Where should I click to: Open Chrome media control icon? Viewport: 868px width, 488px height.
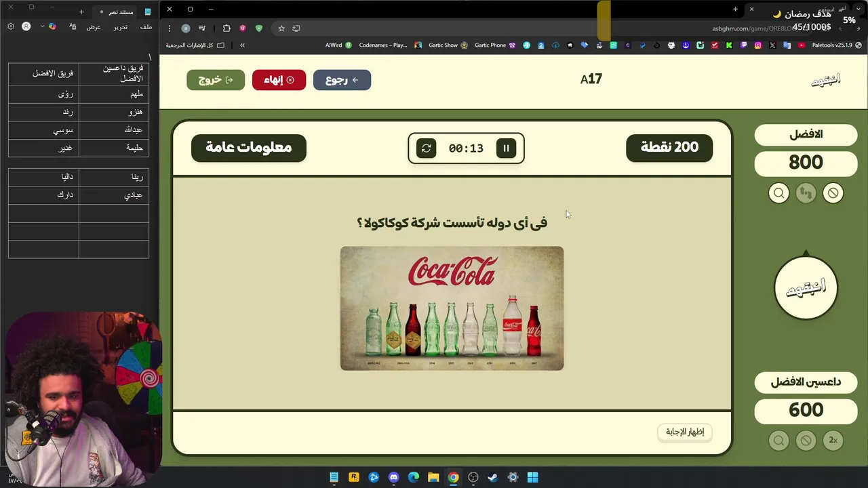coord(202,28)
